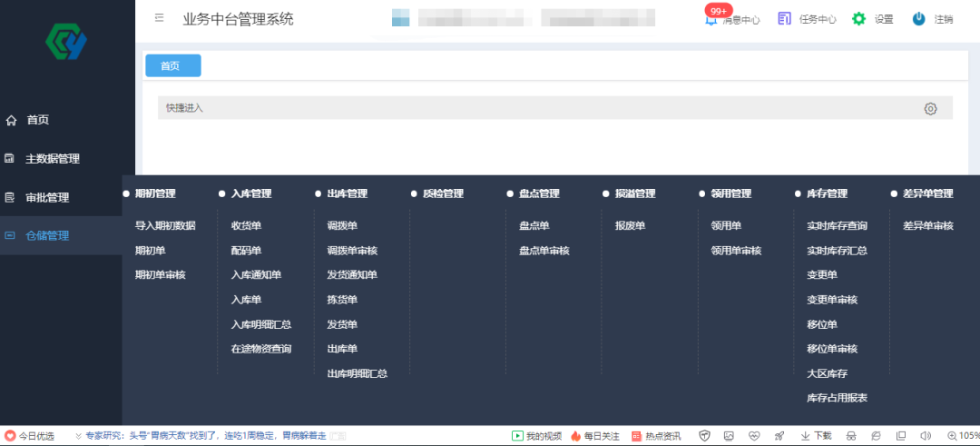Open 大区库存 entry
This screenshot has height=446, width=980.
[828, 373]
